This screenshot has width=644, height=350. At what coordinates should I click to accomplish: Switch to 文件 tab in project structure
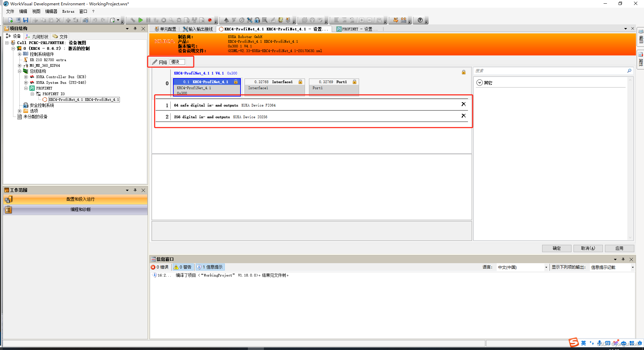(60, 36)
